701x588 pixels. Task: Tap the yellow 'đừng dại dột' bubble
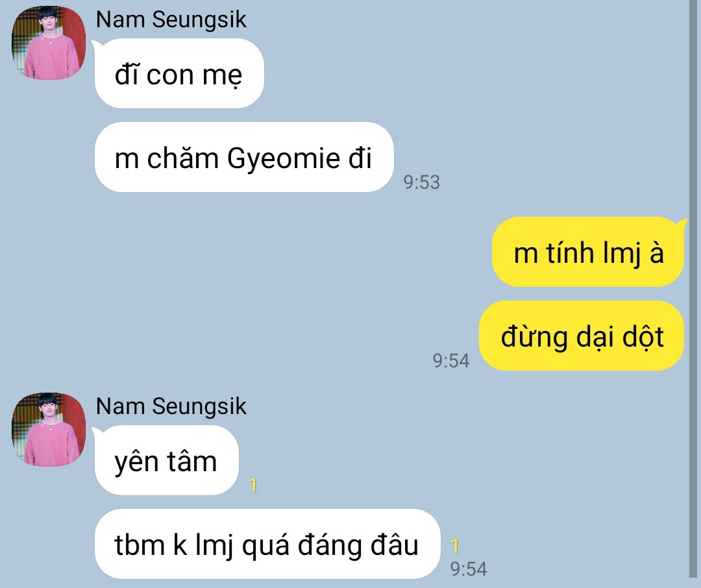click(x=582, y=336)
